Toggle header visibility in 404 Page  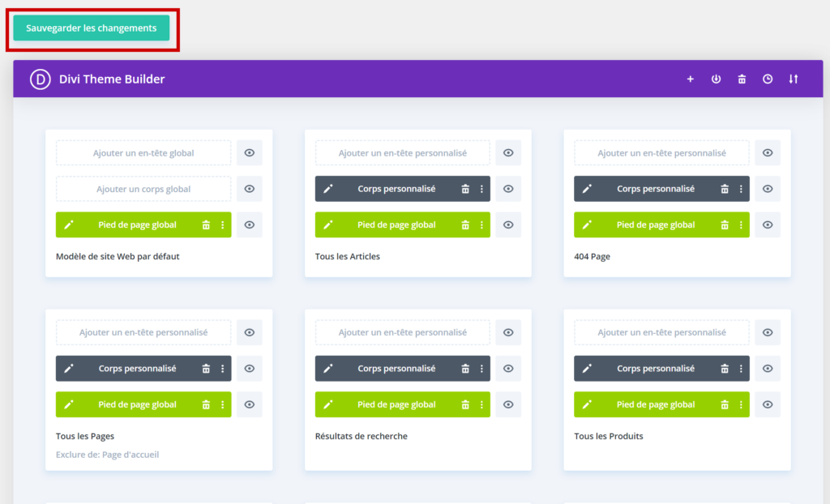click(x=768, y=153)
